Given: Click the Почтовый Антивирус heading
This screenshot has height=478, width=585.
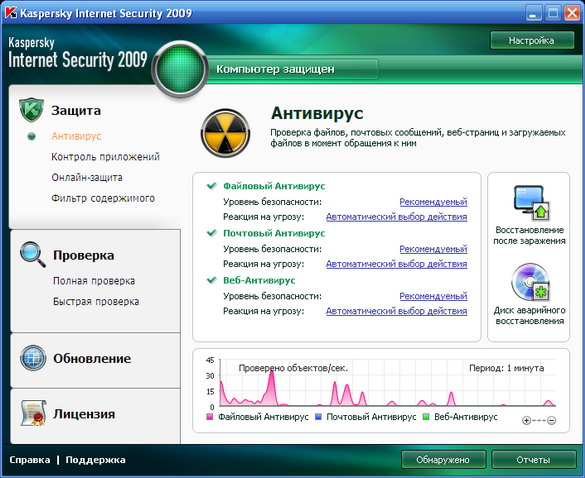Looking at the screenshot, I should tap(274, 233).
